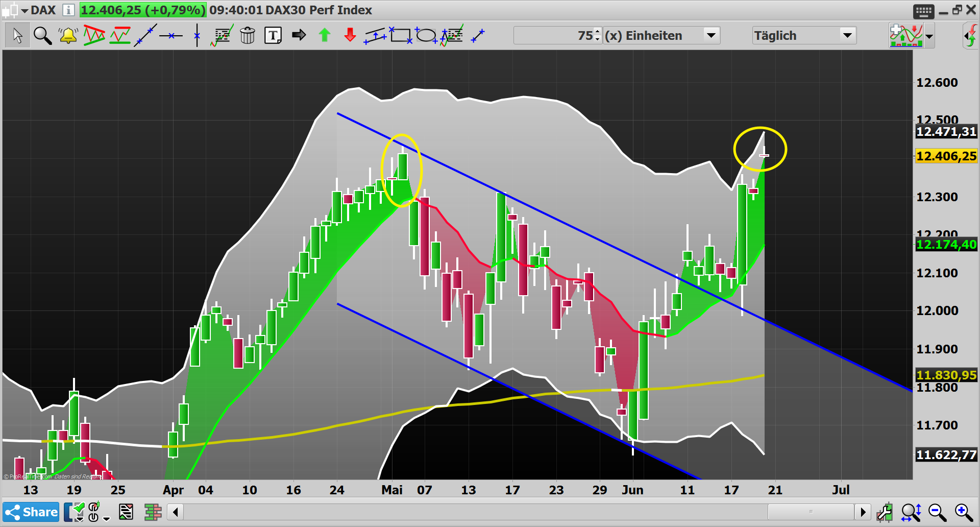The height and width of the screenshot is (527, 980).
Task: Open the chart settings wrench icon
Action: pyautogui.click(x=885, y=512)
